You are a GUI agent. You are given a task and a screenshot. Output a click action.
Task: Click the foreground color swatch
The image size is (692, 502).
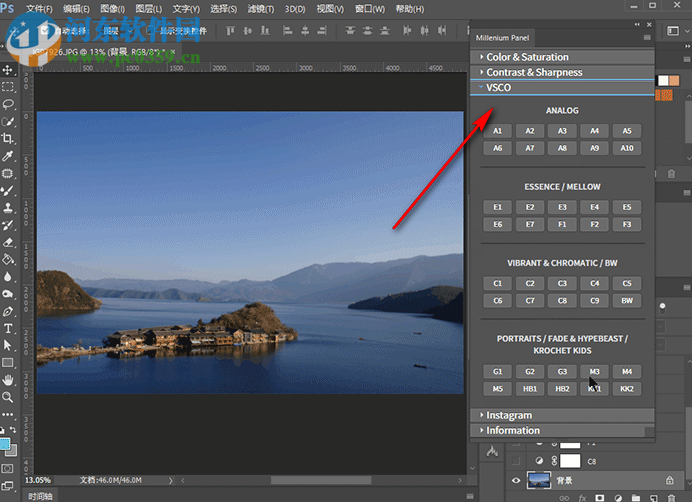pos(5,444)
